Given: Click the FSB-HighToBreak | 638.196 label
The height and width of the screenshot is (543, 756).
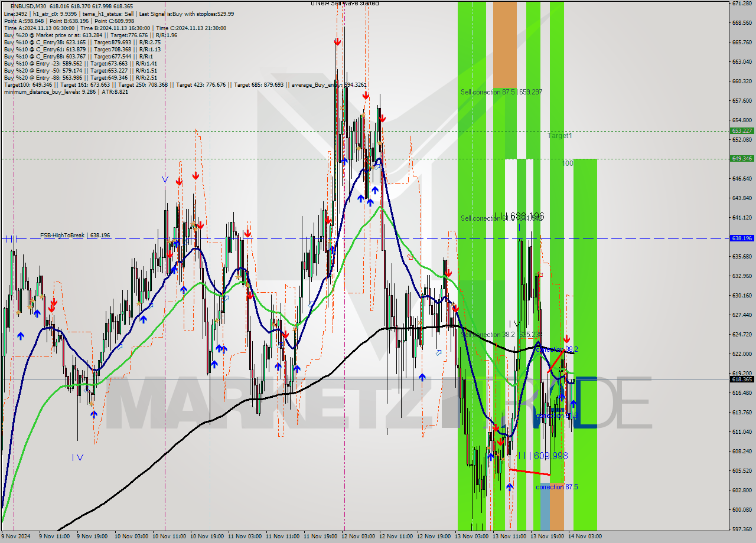Looking at the screenshot, I should 75,235.
